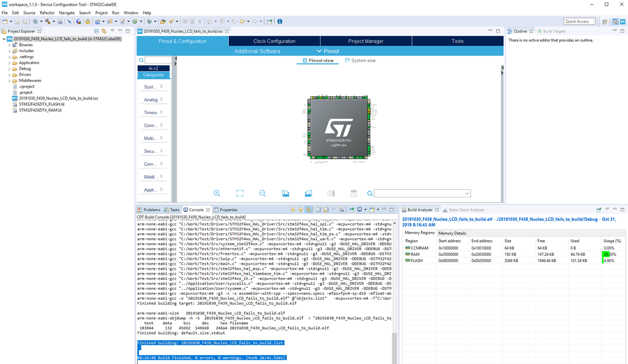Click the search magnifier left of the pin search box
Screen dimensions: 628x364
point(370,194)
